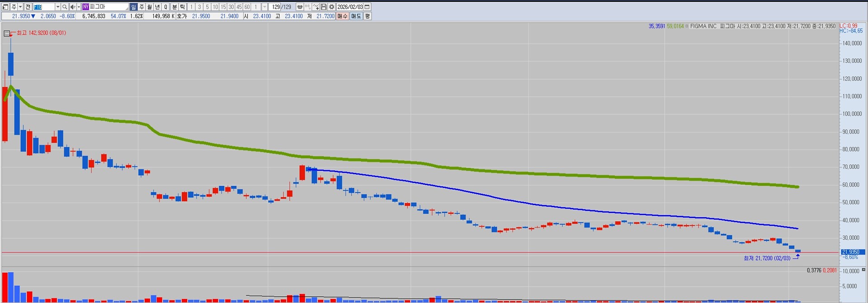
Task: Click the speaker sound icon
Action: pos(73,7)
